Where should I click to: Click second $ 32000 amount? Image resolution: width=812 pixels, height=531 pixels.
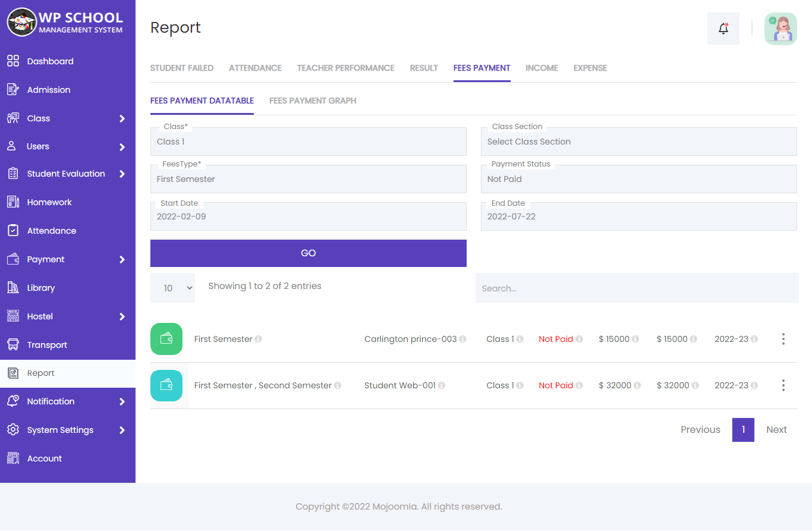point(673,385)
